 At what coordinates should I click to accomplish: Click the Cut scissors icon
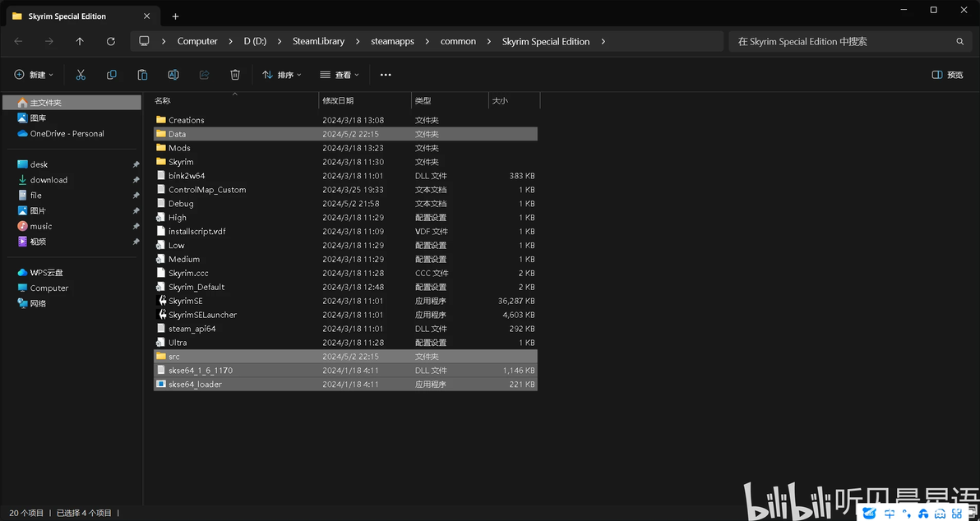tap(81, 75)
